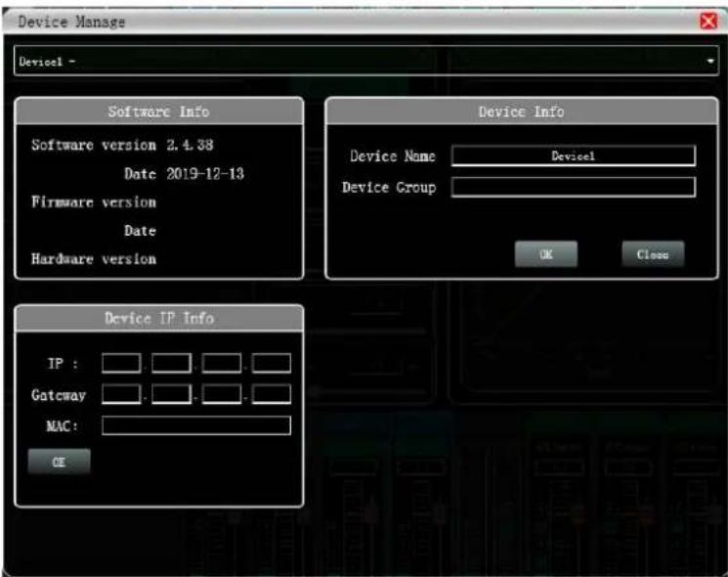
Task: Click the Device Name input field
Action: coord(574,155)
